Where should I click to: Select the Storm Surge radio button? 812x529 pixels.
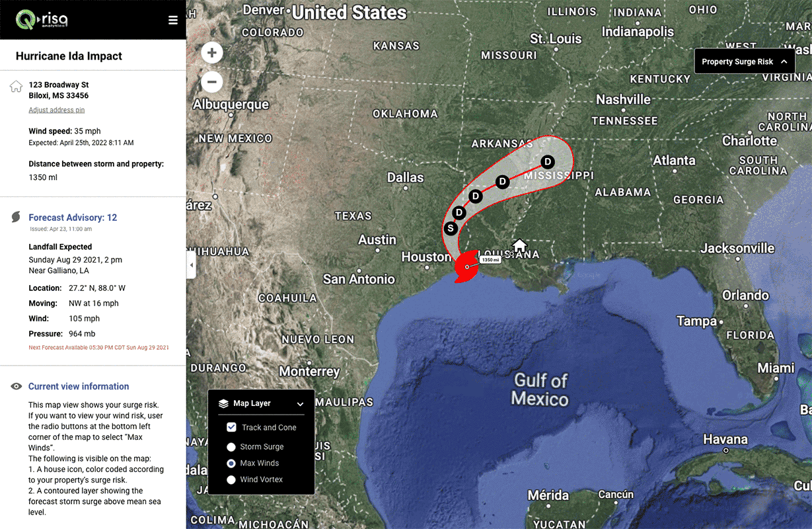click(231, 447)
